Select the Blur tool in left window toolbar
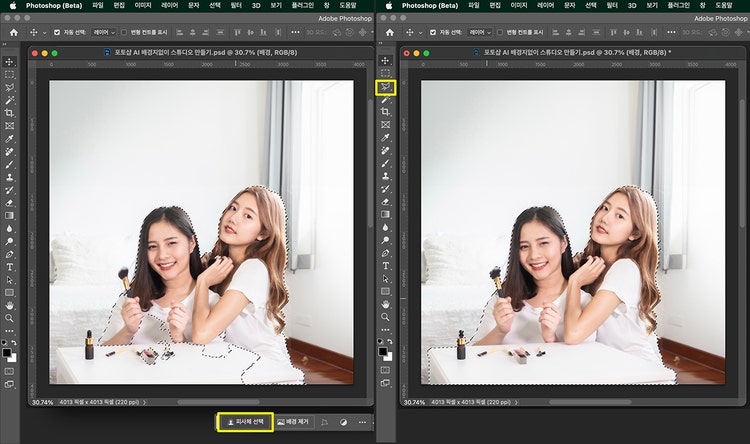 [x=9, y=229]
